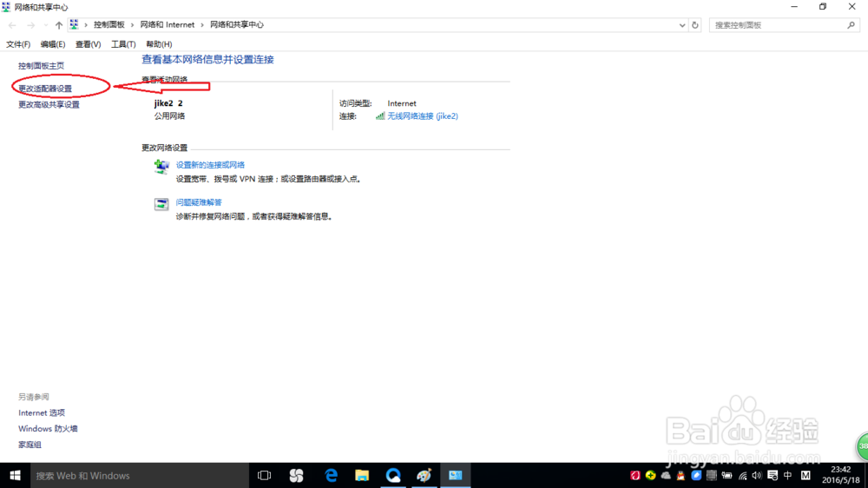This screenshot has width=868, height=488.
Task: Click the battery power tray icon
Action: pyautogui.click(x=727, y=476)
